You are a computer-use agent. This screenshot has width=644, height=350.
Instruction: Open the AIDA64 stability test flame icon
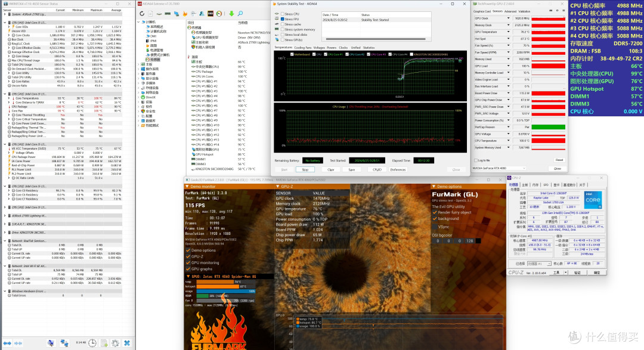point(185,14)
